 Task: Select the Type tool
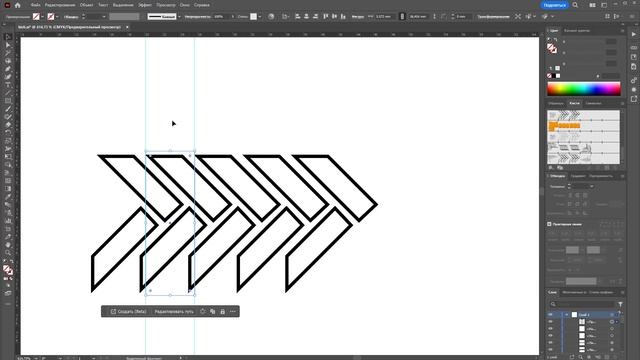(8, 85)
